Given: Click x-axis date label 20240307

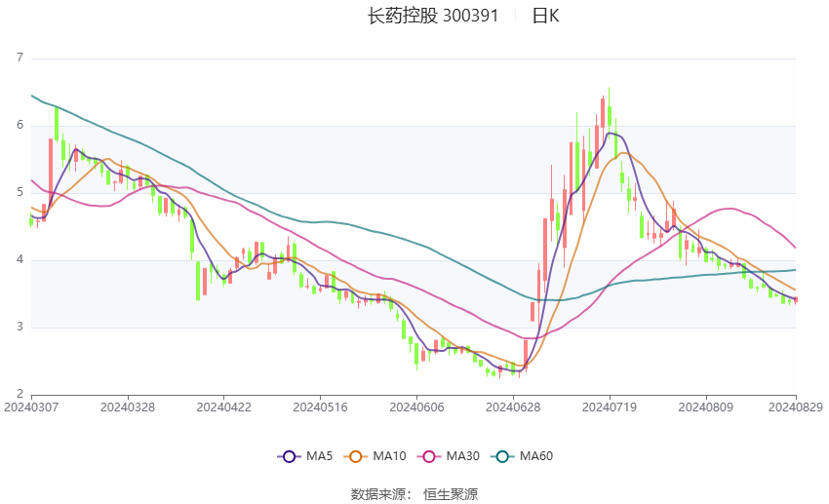Looking at the screenshot, I should click(31, 407).
